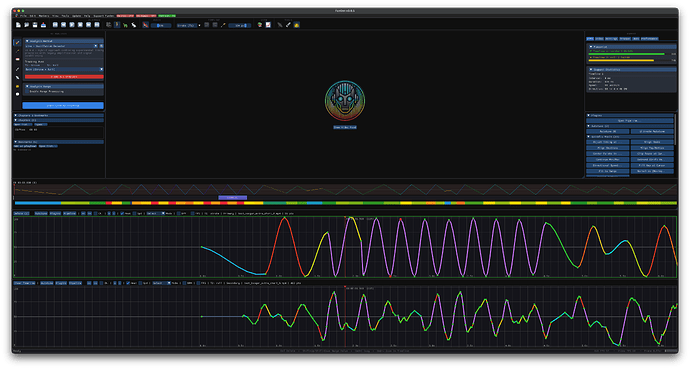Viewport: 690px width, 368px height.
Task: Click the green status badge in the menu bar
Action: (x=167, y=16)
